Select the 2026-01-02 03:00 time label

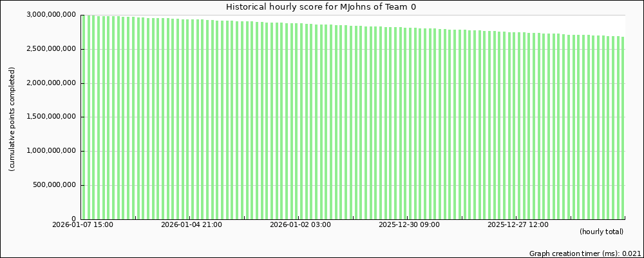(300, 225)
